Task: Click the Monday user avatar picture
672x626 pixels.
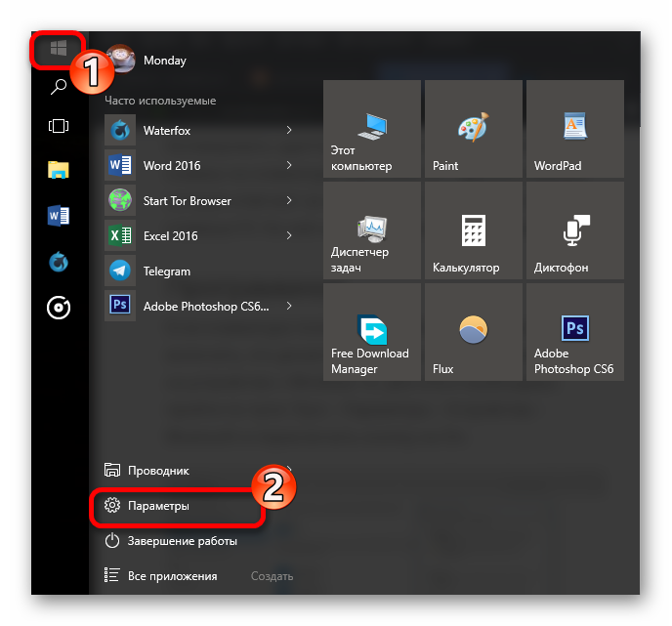Action: tap(121, 59)
